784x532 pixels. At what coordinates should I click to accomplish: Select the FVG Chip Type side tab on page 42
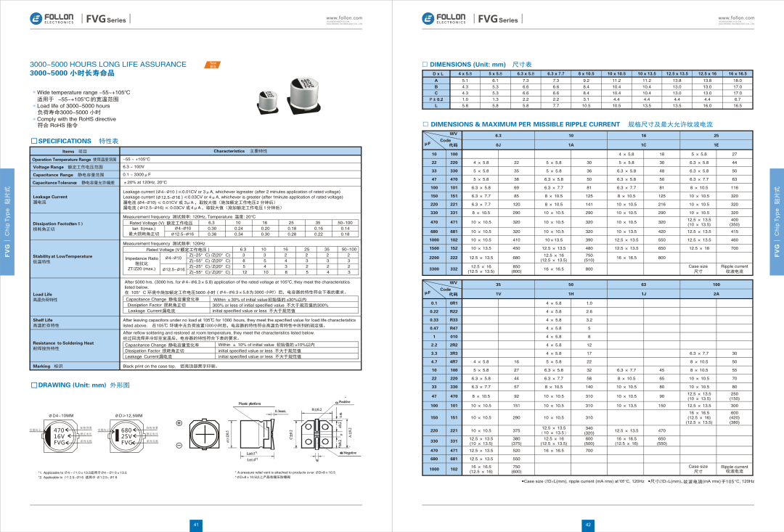[777, 222]
